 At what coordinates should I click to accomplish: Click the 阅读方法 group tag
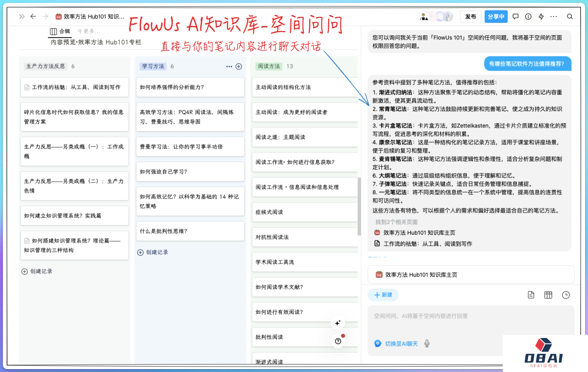pos(269,66)
